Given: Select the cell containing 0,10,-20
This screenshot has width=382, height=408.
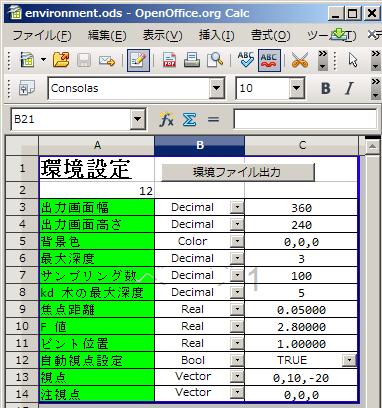Looking at the screenshot, I should [301, 378].
